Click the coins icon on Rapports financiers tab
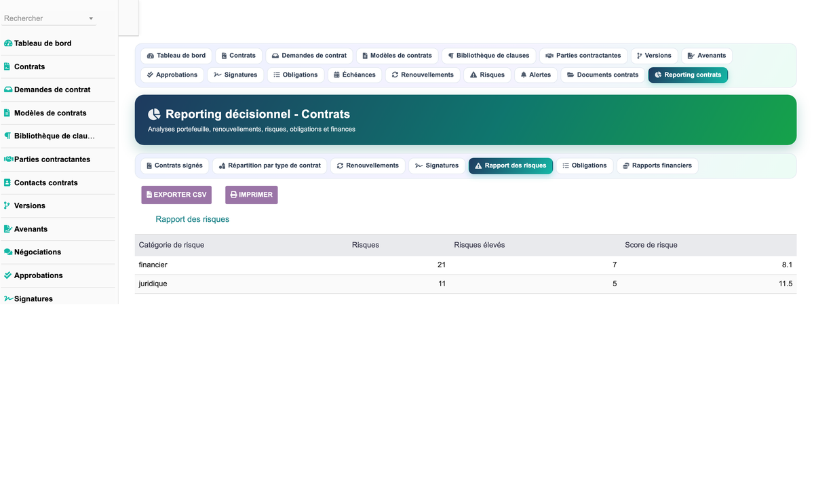814x504 pixels. click(626, 166)
